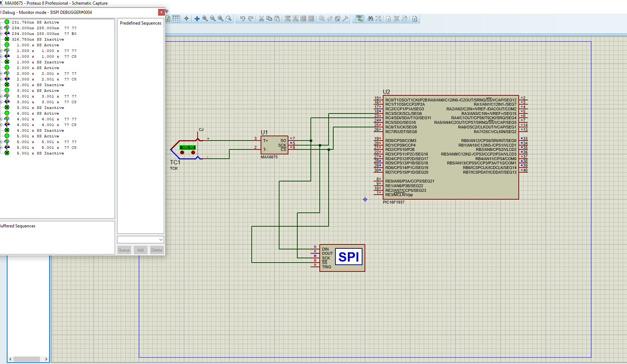Close the SPI Debugger monitor window
This screenshot has width=627, height=364.
point(161,12)
